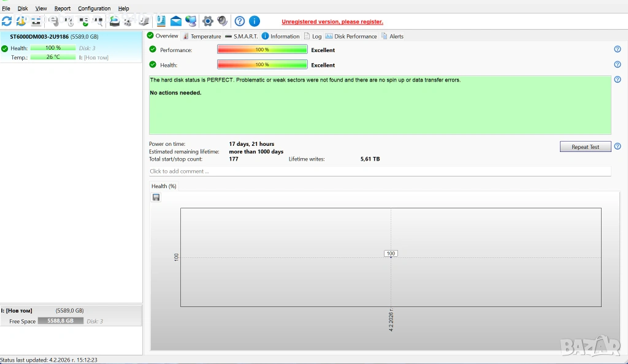This screenshot has width=628, height=364.
Task: Click the save graph floppy disk icon
Action: tap(156, 197)
